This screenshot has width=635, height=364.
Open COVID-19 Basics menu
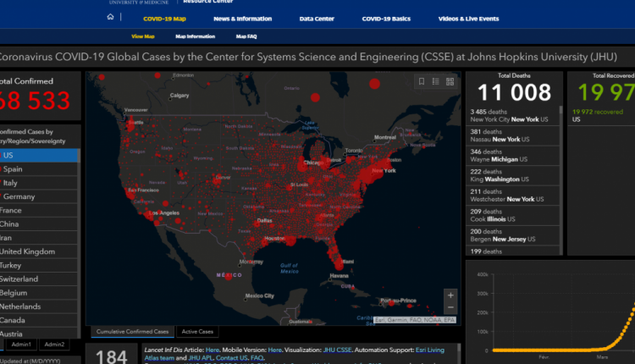point(386,19)
